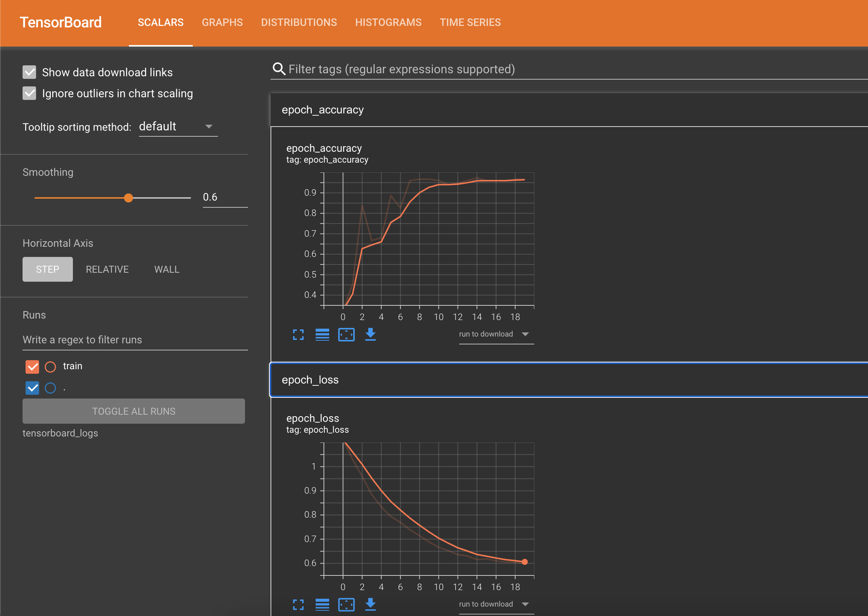
Task: Expand the epoch_loss chart to fullscreen
Action: [x=298, y=605]
